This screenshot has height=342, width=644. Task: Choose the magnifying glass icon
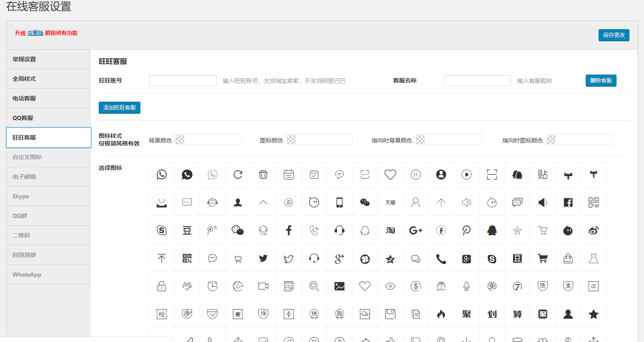(314, 286)
